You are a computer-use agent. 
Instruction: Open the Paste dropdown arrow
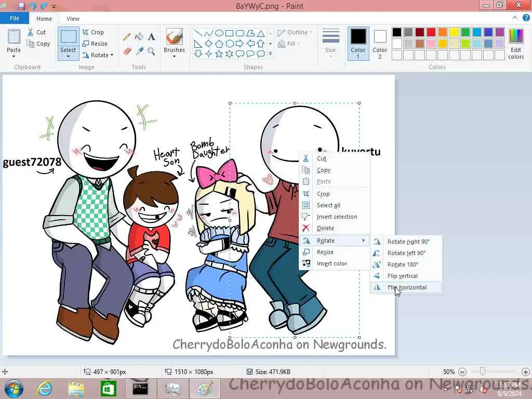tap(14, 56)
